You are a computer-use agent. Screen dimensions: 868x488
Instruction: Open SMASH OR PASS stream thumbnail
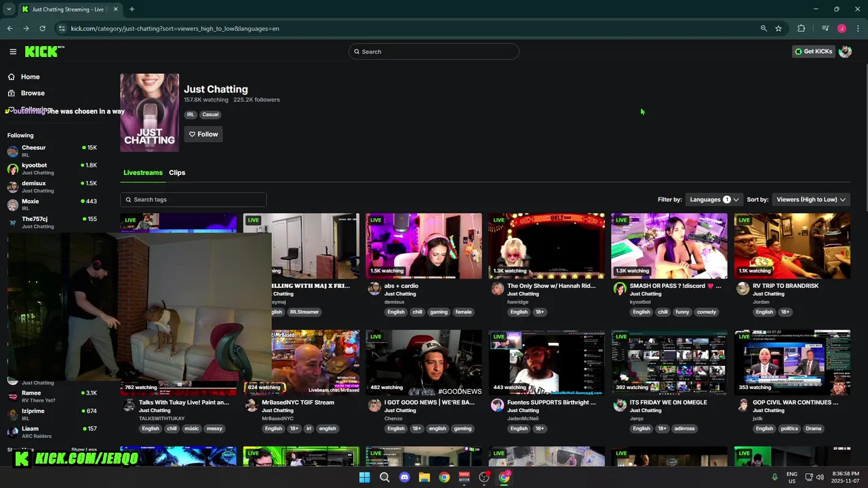pyautogui.click(x=669, y=246)
